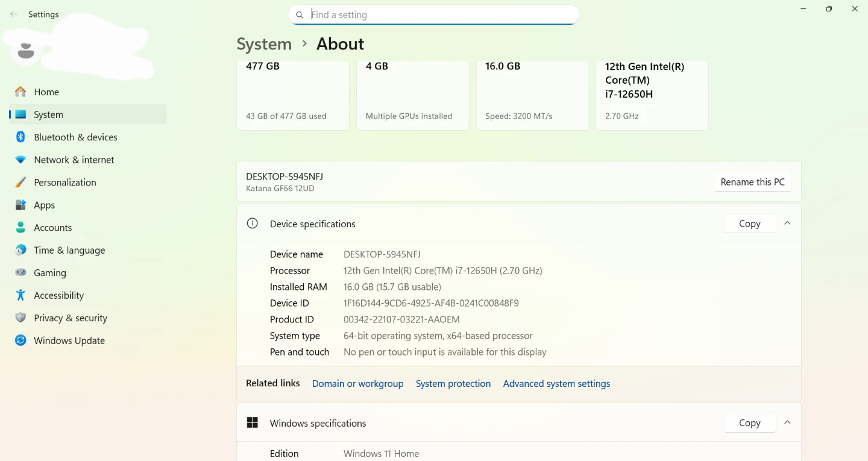Viewport: 868px width, 461px height.
Task: Click the Home house icon
Action: [x=20, y=92]
